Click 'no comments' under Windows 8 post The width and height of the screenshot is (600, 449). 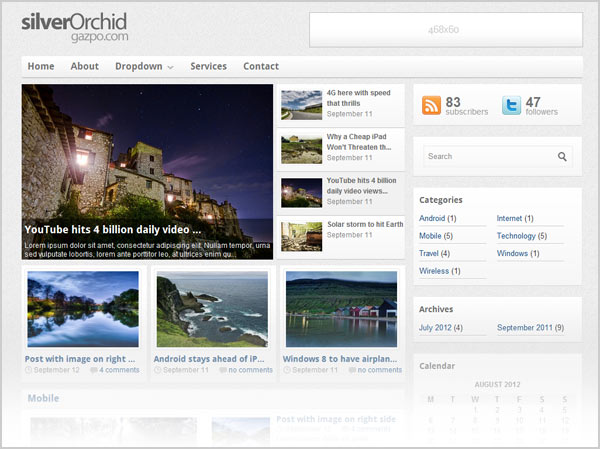[x=380, y=370]
